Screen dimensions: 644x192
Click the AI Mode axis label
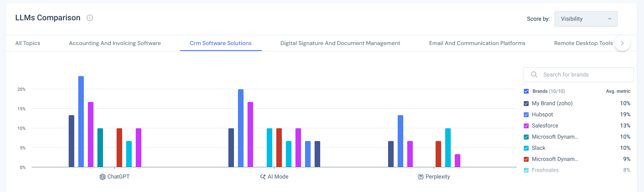pyautogui.click(x=278, y=176)
